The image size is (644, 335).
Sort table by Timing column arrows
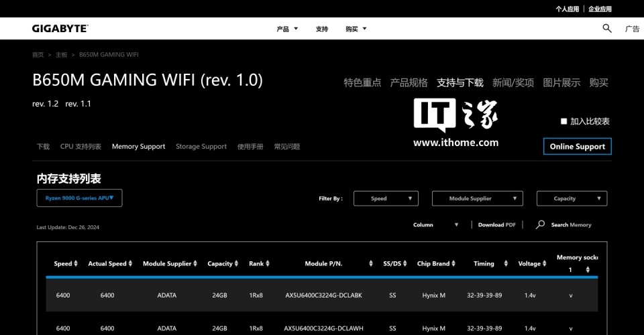506,264
